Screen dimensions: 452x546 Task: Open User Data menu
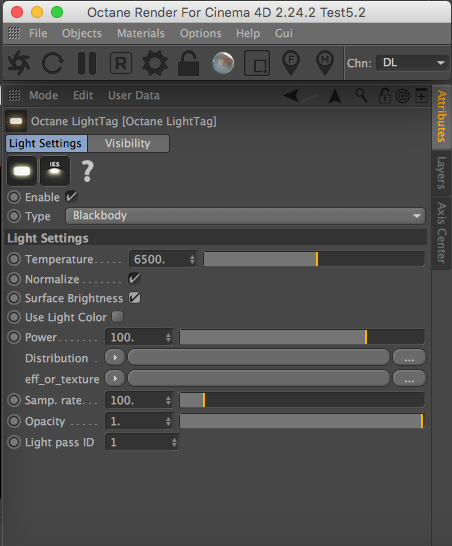pyautogui.click(x=134, y=95)
